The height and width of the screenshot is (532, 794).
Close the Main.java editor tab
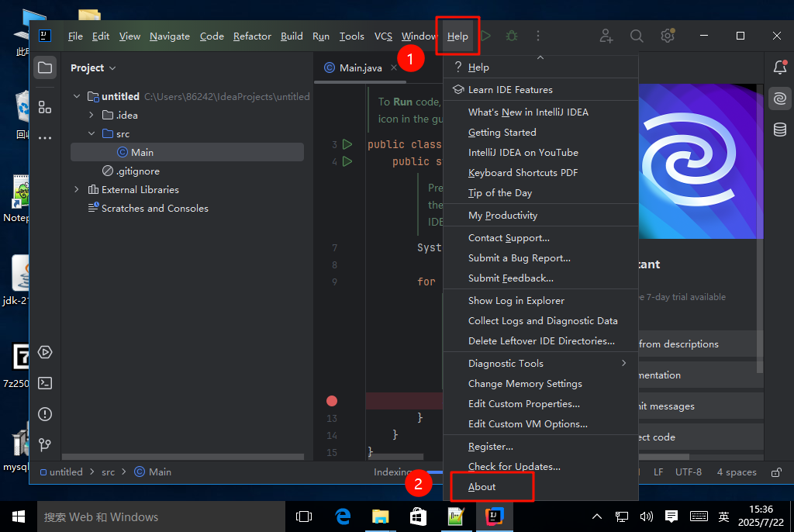click(393, 68)
